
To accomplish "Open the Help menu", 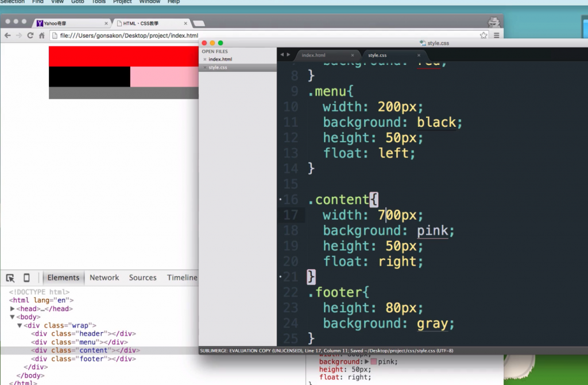I will [x=173, y=2].
